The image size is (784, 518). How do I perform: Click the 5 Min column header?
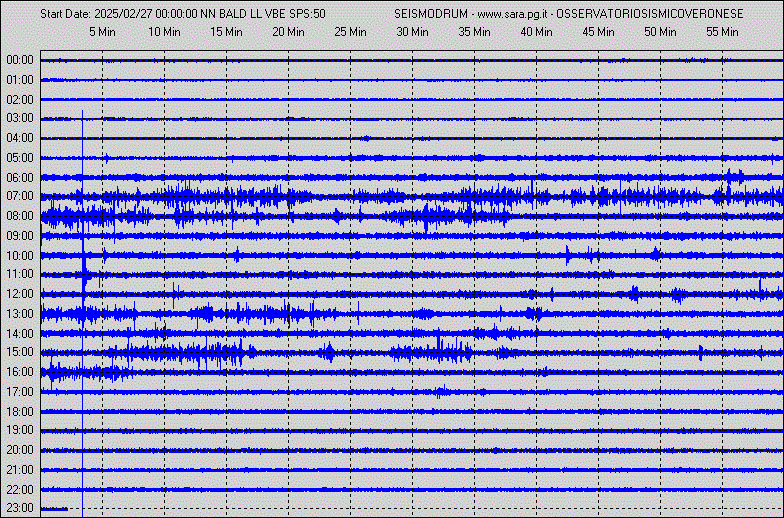pyautogui.click(x=102, y=32)
